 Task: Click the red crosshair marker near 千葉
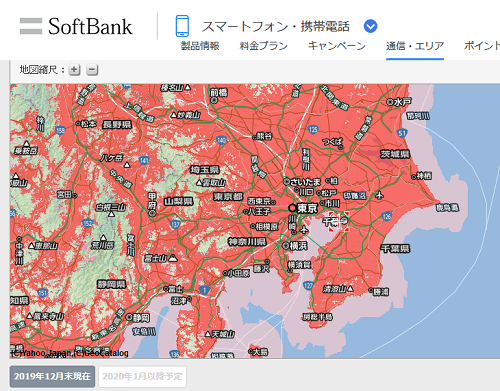(x=339, y=221)
